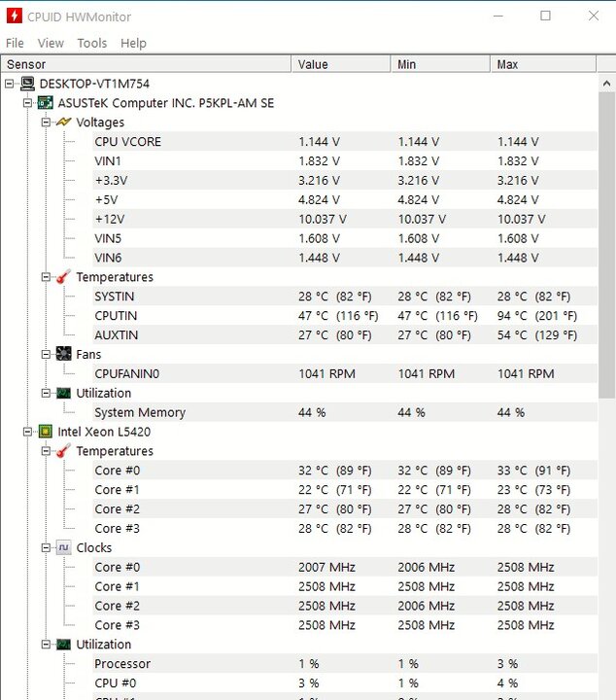
Task: Click the scrollbar up arrow
Action: [x=606, y=83]
